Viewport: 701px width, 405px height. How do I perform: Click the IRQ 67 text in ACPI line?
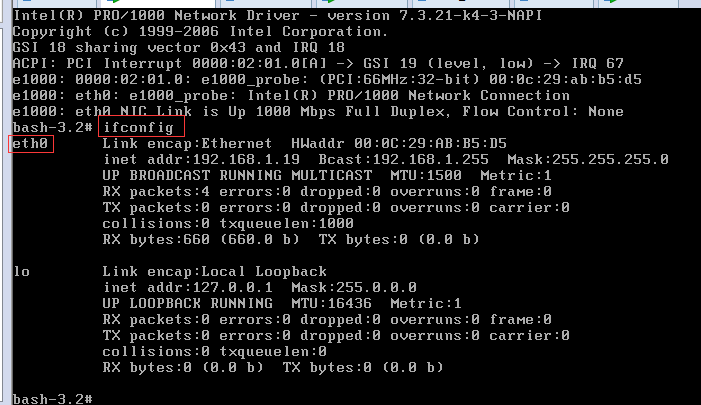pyautogui.click(x=597, y=63)
